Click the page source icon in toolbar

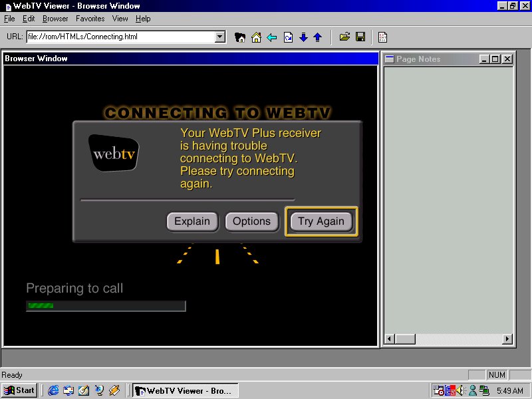[383, 37]
